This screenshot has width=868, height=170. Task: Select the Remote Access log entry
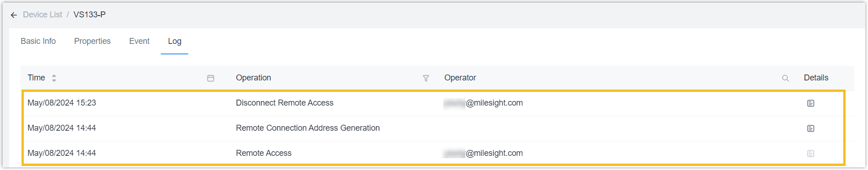pyautogui.click(x=433, y=153)
